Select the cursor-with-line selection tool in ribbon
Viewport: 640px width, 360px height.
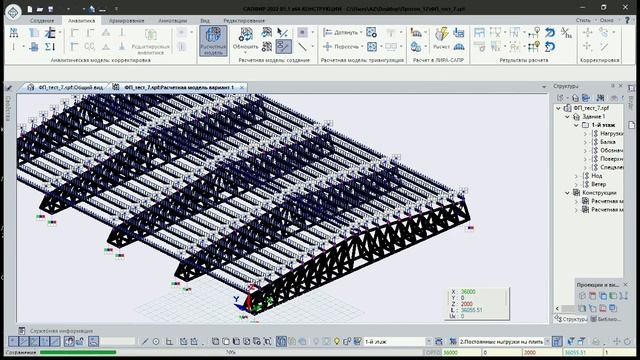point(282,32)
